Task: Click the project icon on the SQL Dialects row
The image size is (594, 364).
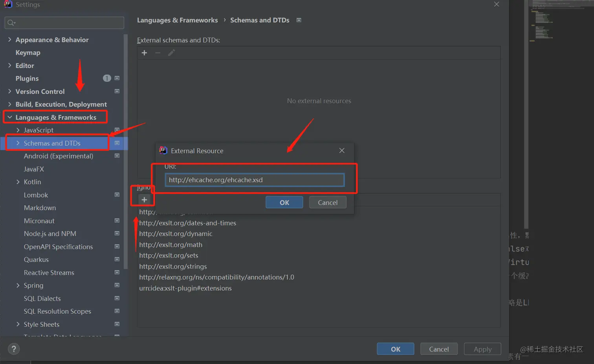Action: (x=117, y=298)
